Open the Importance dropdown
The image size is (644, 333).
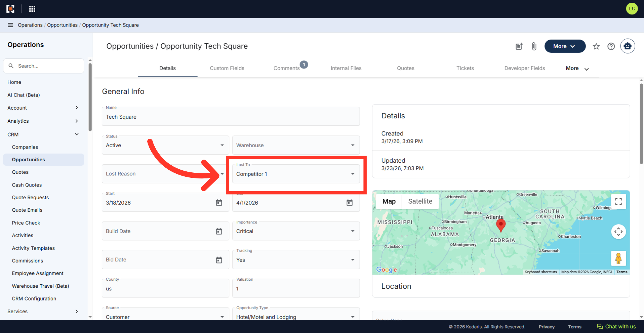click(296, 231)
